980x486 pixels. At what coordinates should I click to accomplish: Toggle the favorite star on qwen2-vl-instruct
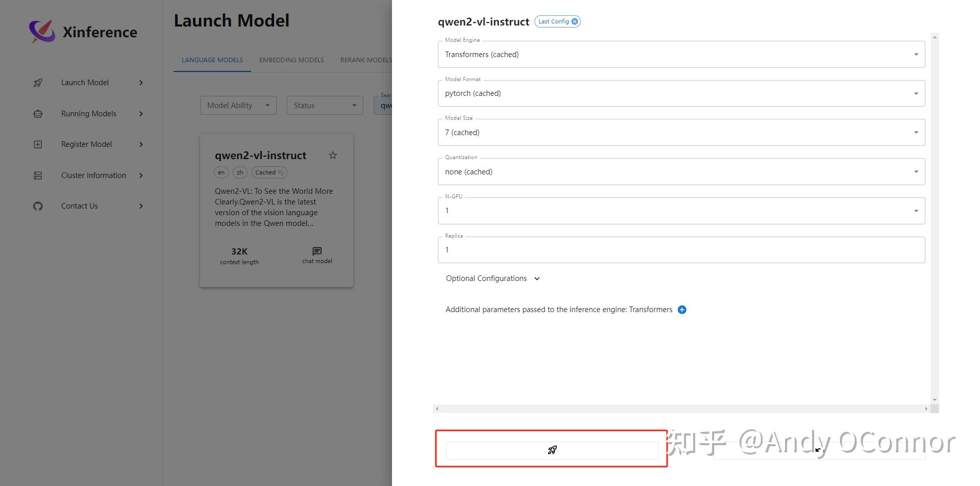pyautogui.click(x=333, y=155)
